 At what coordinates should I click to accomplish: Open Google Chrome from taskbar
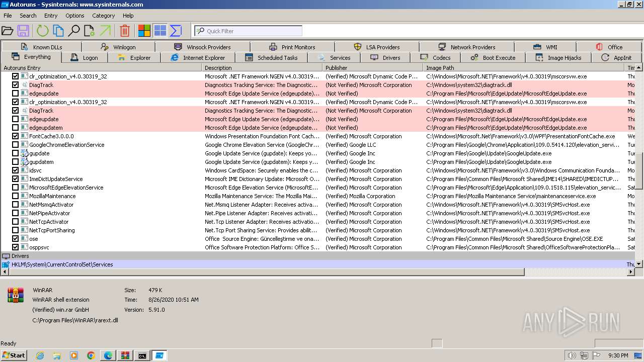[x=91, y=355]
